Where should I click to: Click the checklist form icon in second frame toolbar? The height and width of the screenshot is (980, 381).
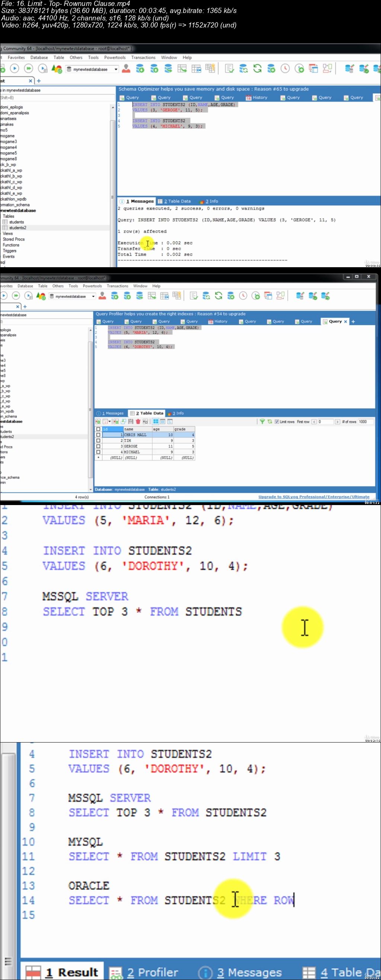coord(194,295)
